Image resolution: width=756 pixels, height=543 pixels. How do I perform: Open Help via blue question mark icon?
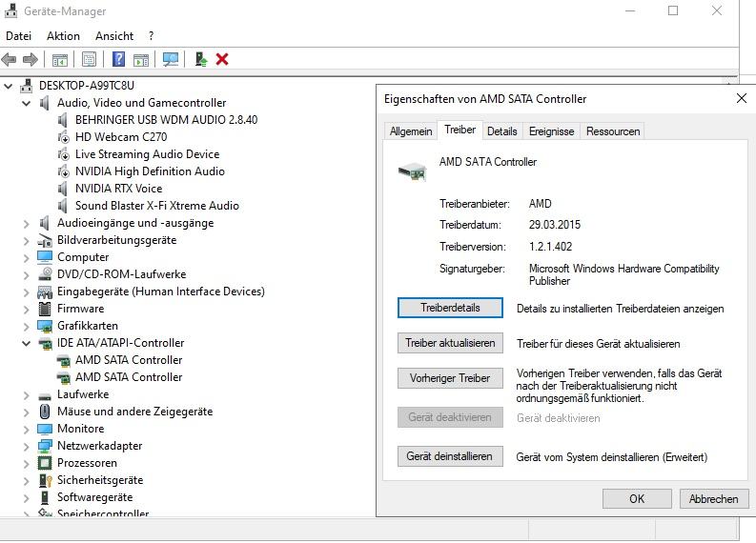pos(118,59)
